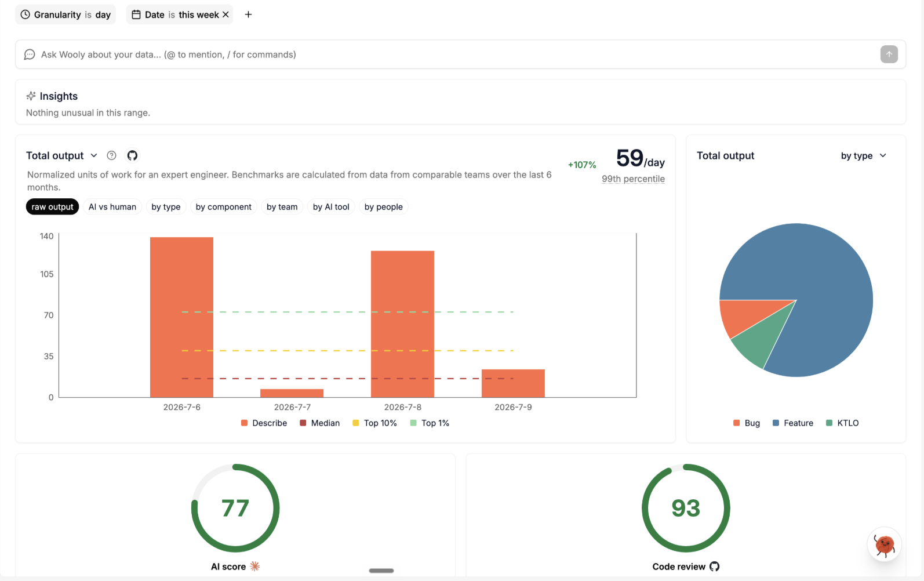This screenshot has width=924, height=581.
Task: Toggle the Median legend series
Action: (x=320, y=423)
